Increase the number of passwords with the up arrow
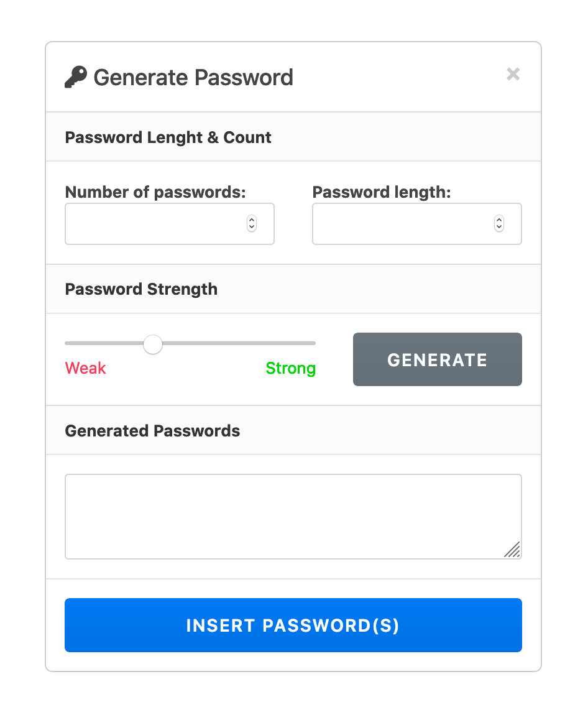Viewport: 588px width, 715px height. click(x=252, y=219)
